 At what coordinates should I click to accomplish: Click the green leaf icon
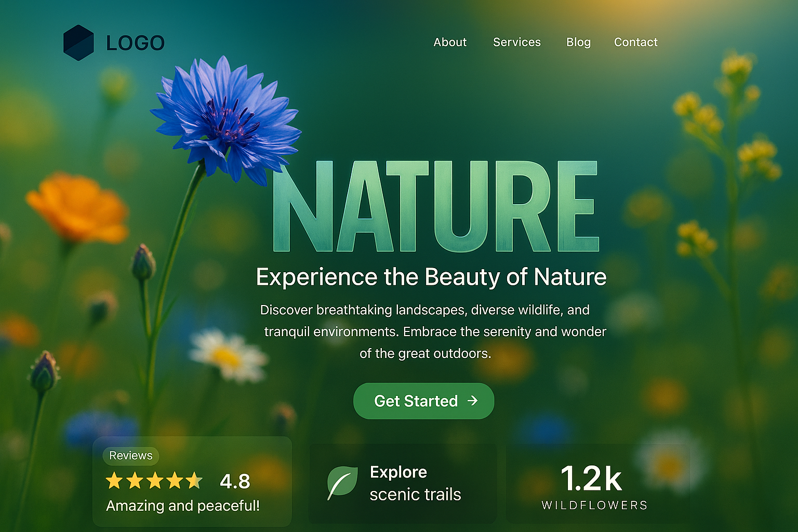coord(342,483)
